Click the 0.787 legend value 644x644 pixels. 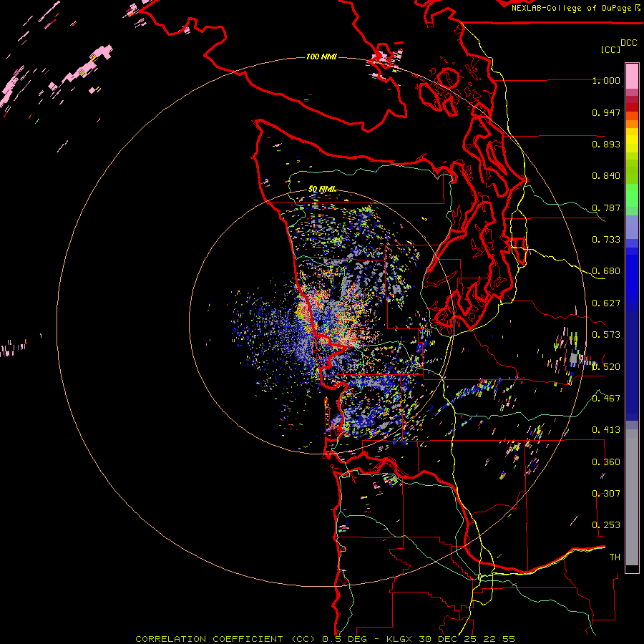pyautogui.click(x=606, y=208)
